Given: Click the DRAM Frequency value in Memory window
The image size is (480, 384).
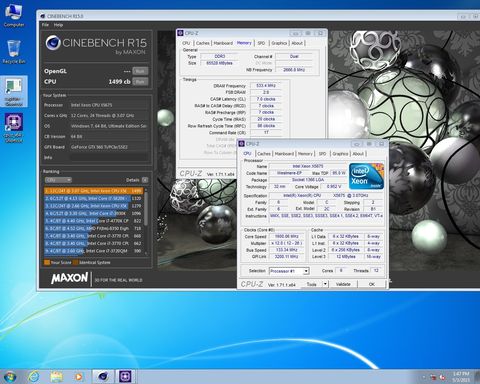Looking at the screenshot, I should [x=266, y=86].
